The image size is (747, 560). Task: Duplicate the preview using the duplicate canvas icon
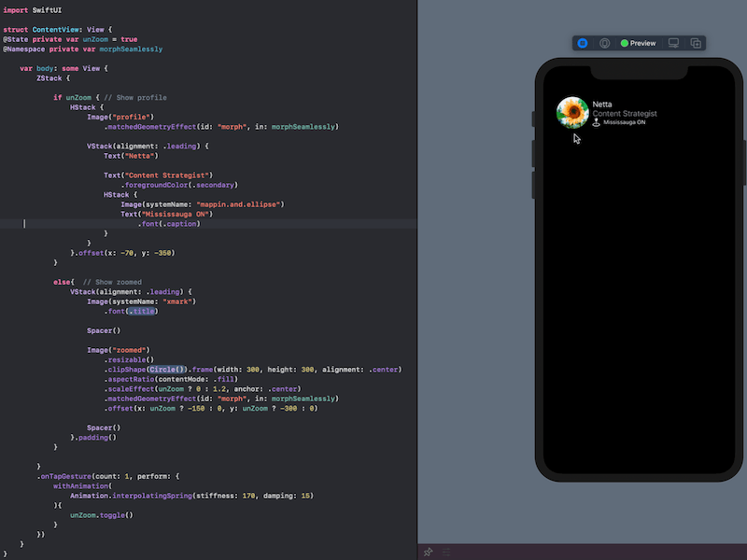pos(695,43)
